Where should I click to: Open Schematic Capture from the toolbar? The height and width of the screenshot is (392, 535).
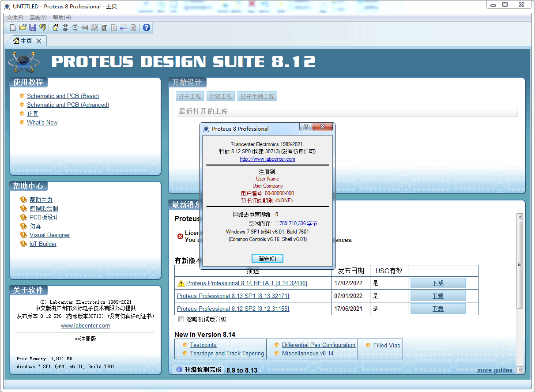[x=65, y=27]
